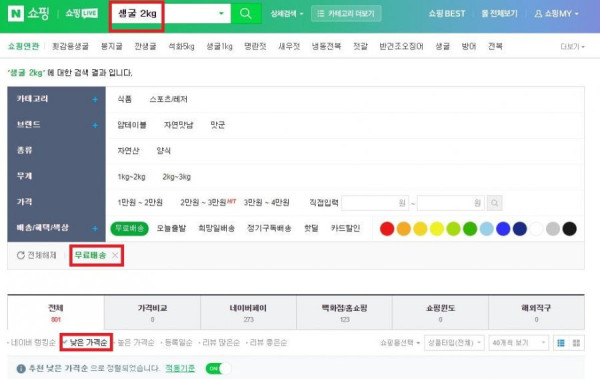Screen dimensions: 600x379
Task: Expand the 카테고리 plus icon
Action: 95,100
